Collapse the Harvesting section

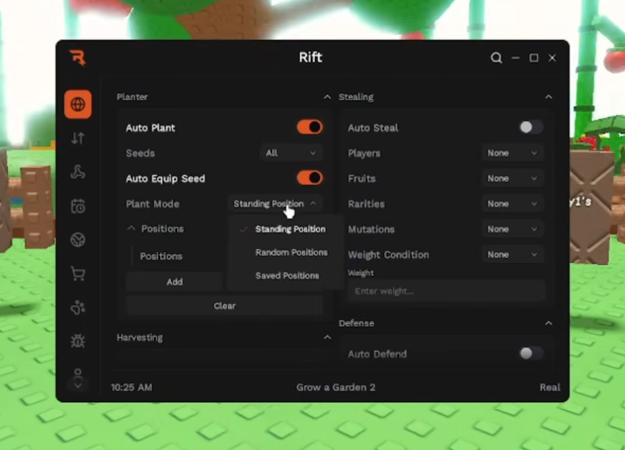click(x=327, y=338)
